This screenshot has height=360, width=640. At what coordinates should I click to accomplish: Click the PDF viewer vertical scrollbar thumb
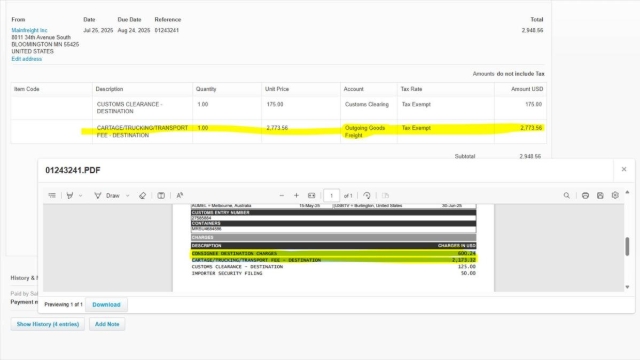click(x=627, y=246)
